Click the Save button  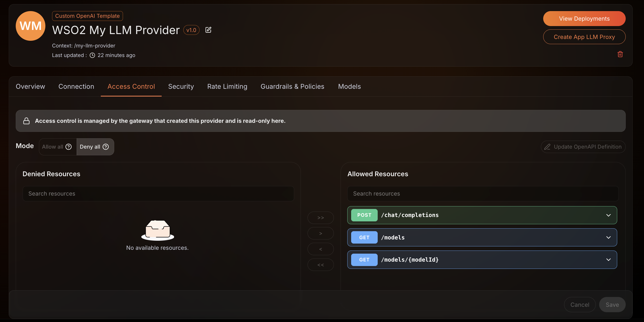pos(612,305)
